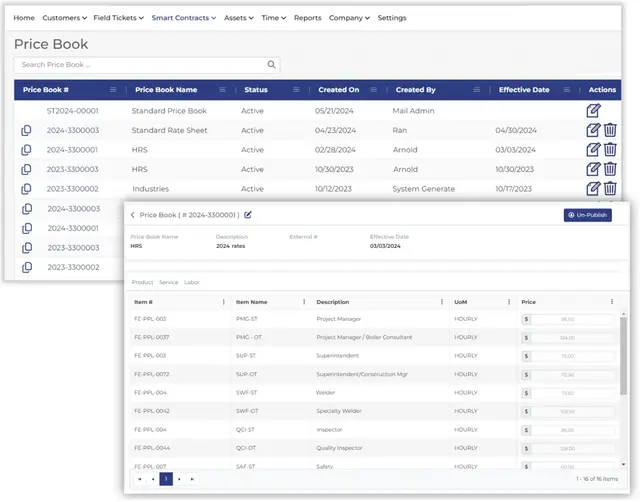This screenshot has width=640, height=502.
Task: Expand the Customers dropdown menu
Action: 64,18
